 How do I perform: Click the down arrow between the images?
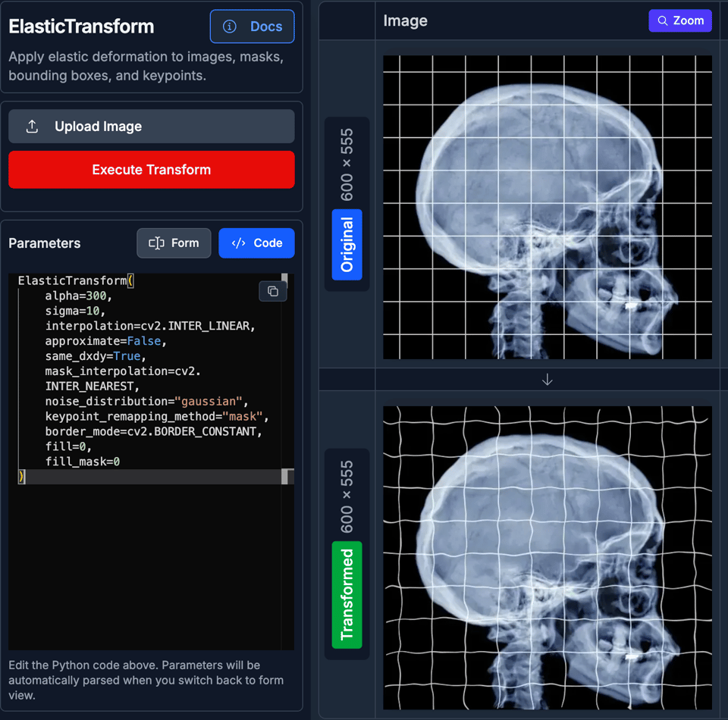coord(548,380)
